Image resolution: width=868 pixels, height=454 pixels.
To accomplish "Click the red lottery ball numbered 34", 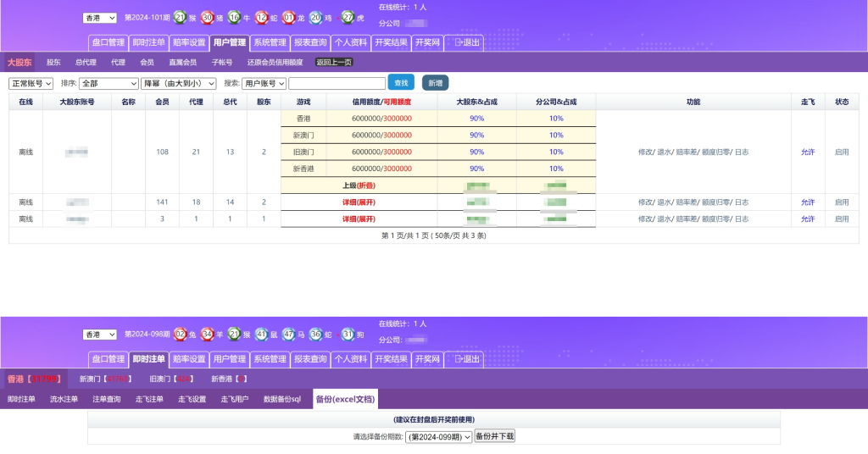I will 207,335.
